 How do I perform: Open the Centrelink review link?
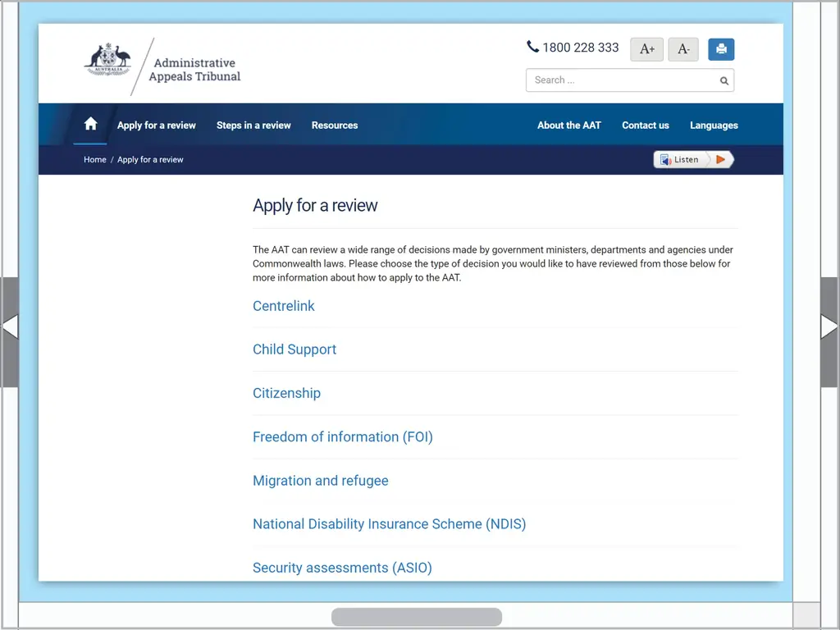pyautogui.click(x=284, y=306)
